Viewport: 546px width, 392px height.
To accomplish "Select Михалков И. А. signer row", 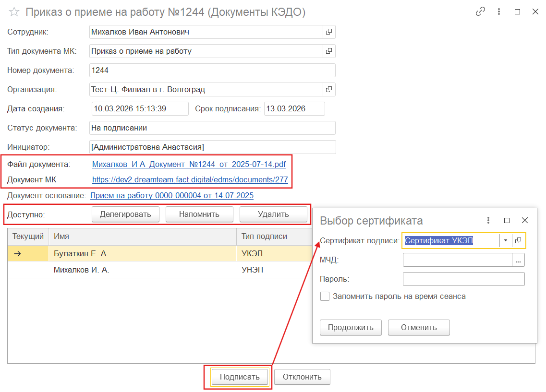I will point(82,270).
